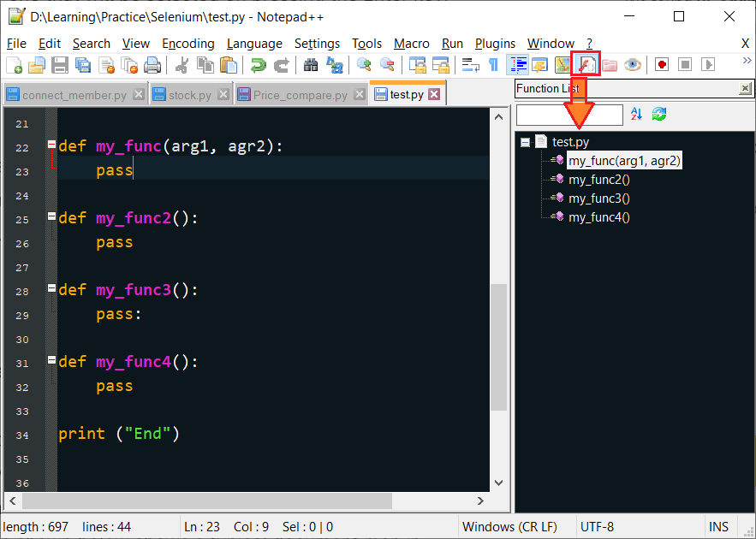Click the Zoom In magnifier icon
Viewport: 756px width, 539px height.
[364, 64]
